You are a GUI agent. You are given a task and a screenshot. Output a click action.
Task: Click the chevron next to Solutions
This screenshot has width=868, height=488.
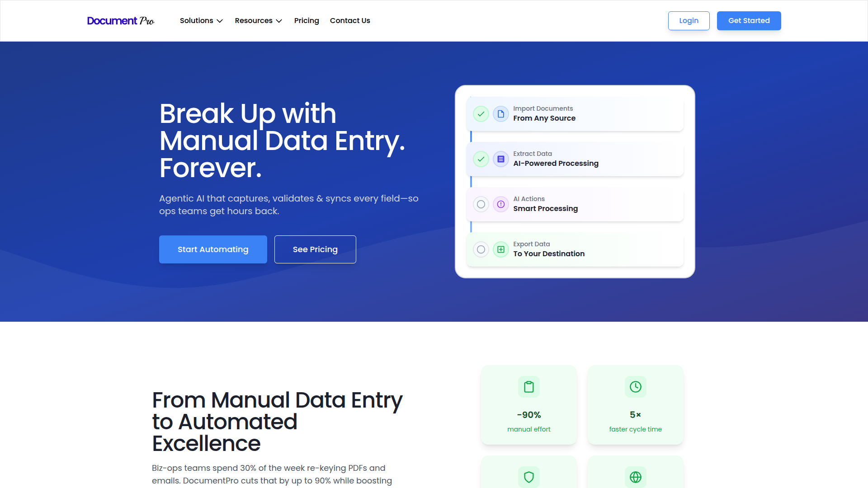coord(220,21)
